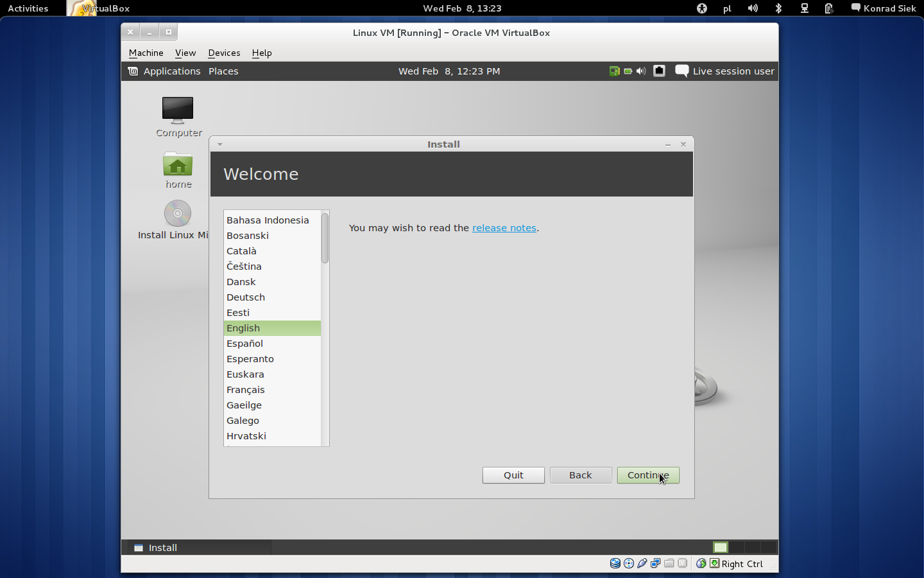
Task: Select Galego language
Action: 272,421
